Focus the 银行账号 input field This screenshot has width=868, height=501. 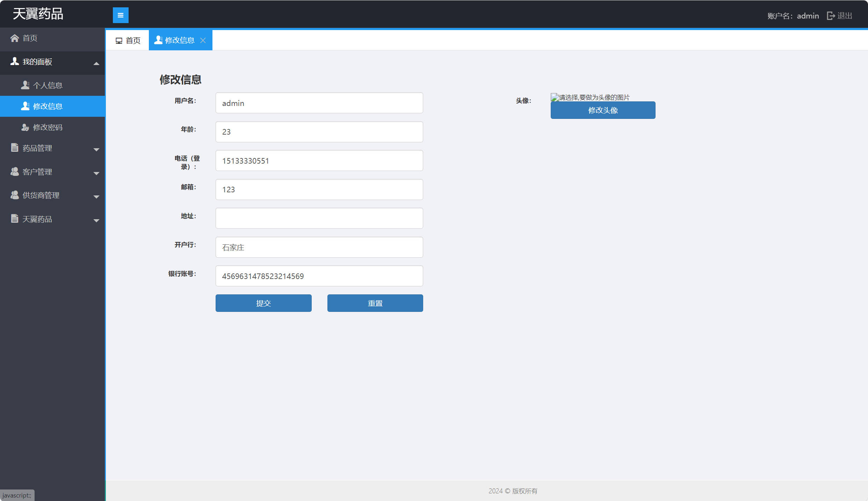(x=319, y=276)
